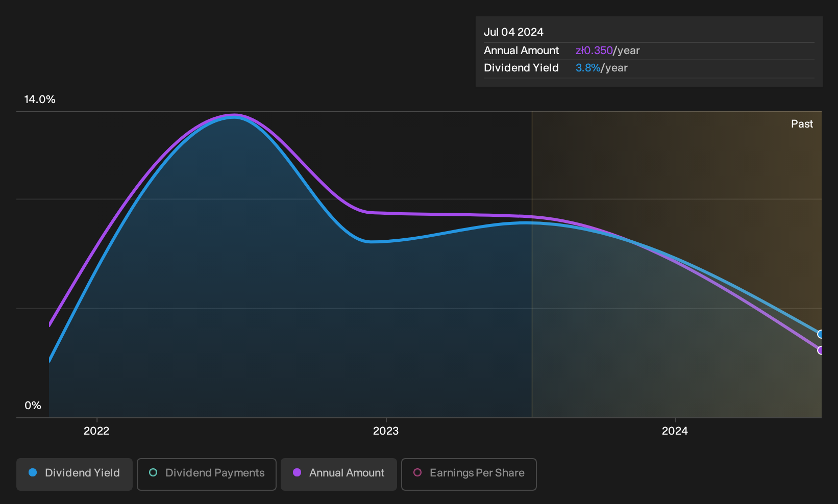Click the 3.8% dividend yield value
The width and height of the screenshot is (838, 504).
pos(588,68)
